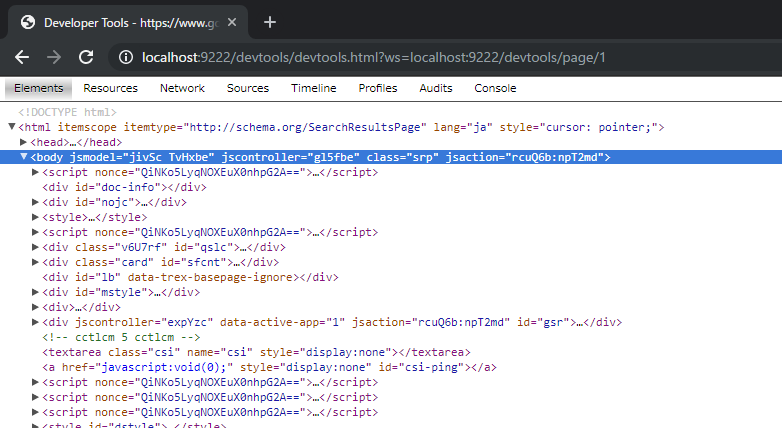
Task: Click the jsmodel="jivSc TvHxbe" attribute
Action: click(x=142, y=157)
